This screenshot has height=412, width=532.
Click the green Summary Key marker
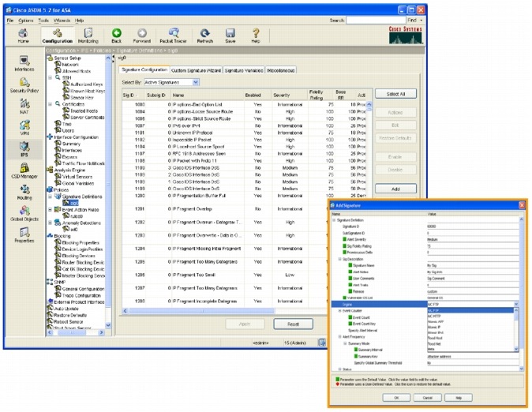(356, 356)
